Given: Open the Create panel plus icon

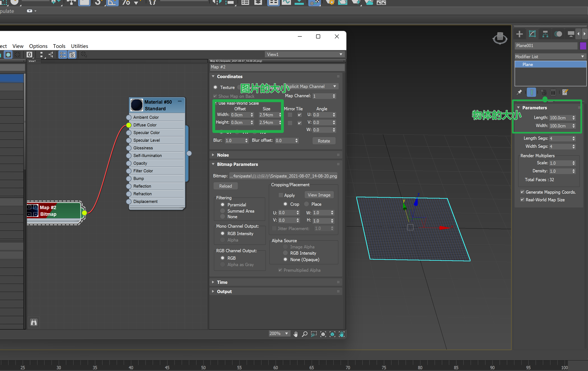Looking at the screenshot, I should [519, 34].
